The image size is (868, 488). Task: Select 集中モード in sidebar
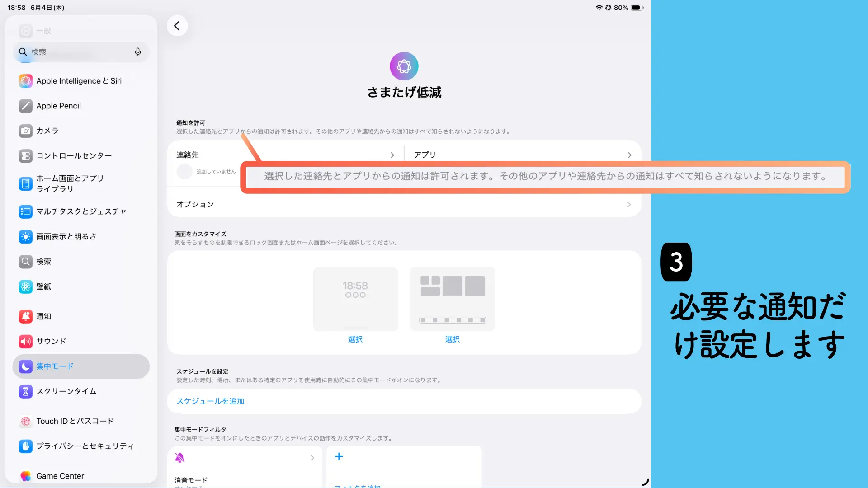(81, 366)
